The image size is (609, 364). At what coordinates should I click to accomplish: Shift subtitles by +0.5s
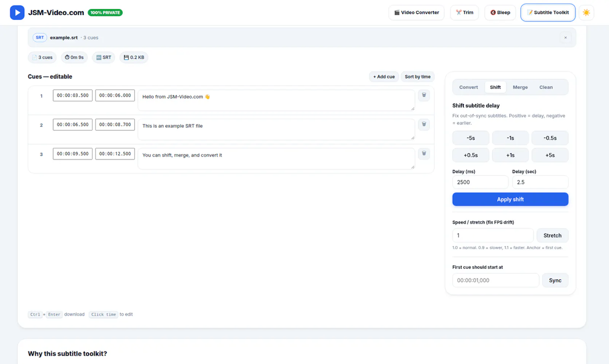coord(471,155)
